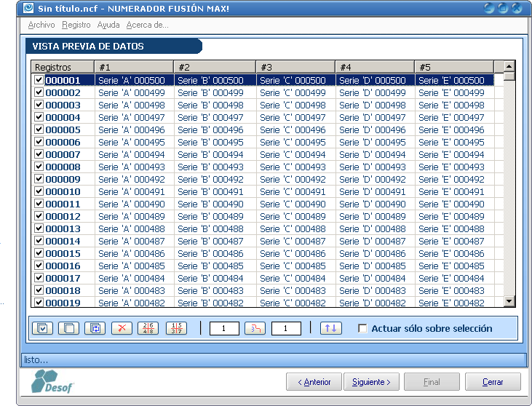Viewport: 532px width, 406px height.
Task: Click the blue up-down arrows sort icon
Action: click(x=331, y=328)
